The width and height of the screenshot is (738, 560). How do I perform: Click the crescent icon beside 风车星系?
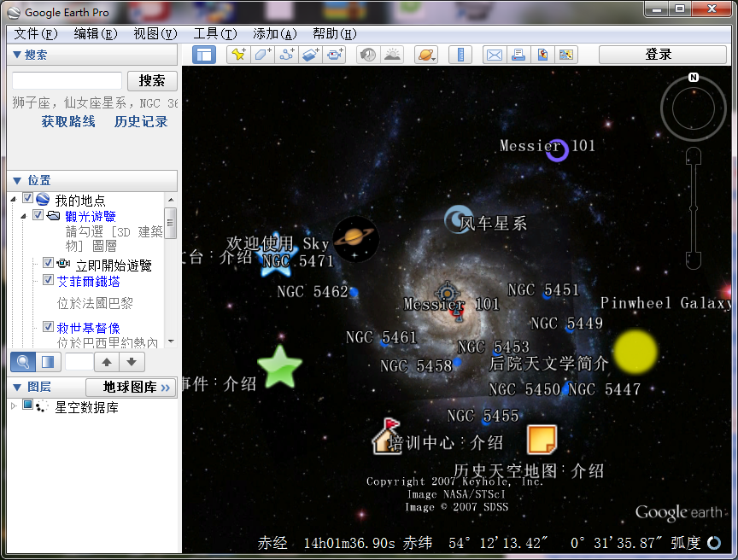tap(458, 219)
